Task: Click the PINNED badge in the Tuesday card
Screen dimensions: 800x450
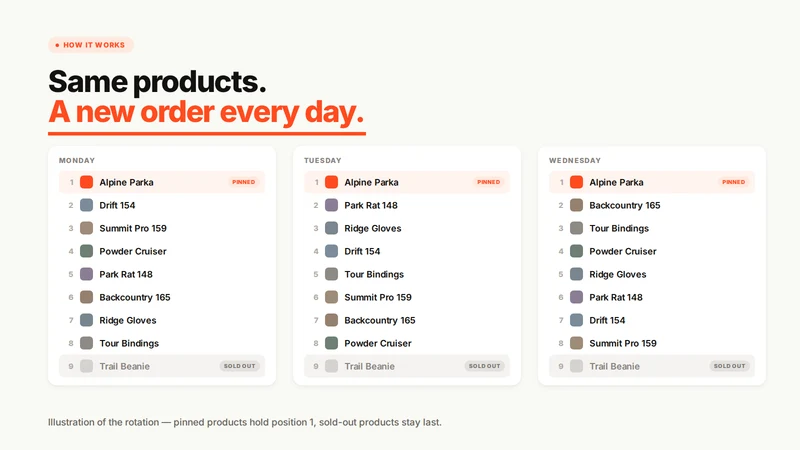Action: pyautogui.click(x=488, y=182)
